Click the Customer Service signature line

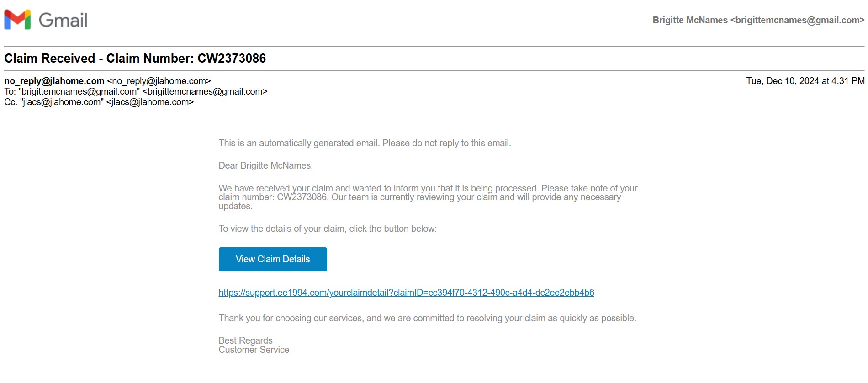click(x=254, y=350)
